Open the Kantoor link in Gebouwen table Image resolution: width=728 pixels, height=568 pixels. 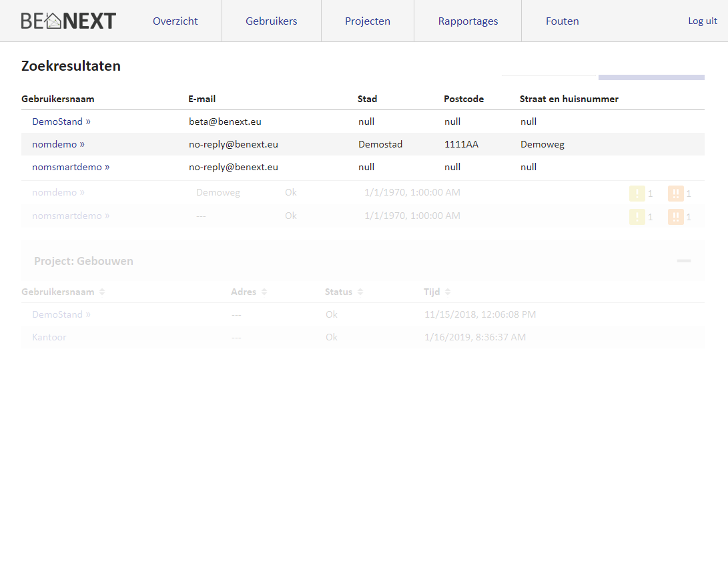tap(49, 337)
